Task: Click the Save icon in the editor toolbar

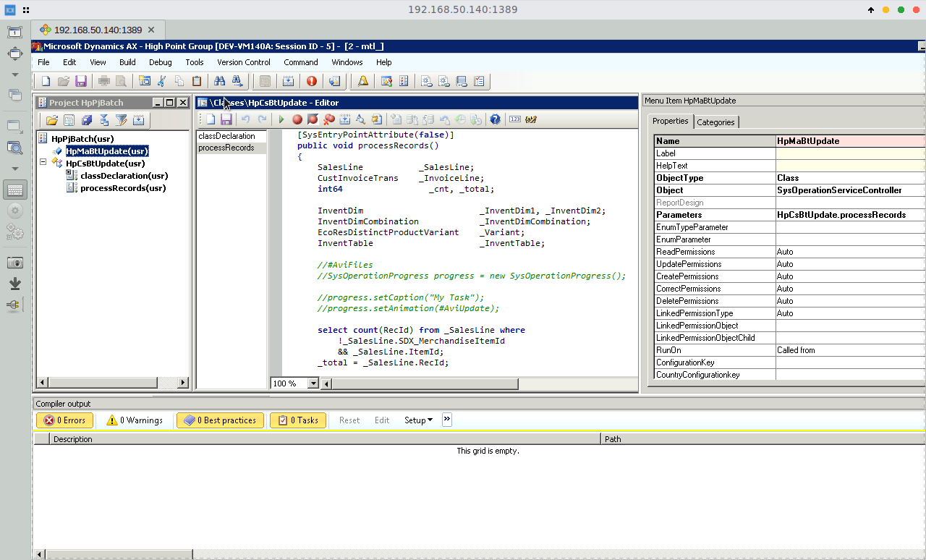Action: tap(226, 119)
